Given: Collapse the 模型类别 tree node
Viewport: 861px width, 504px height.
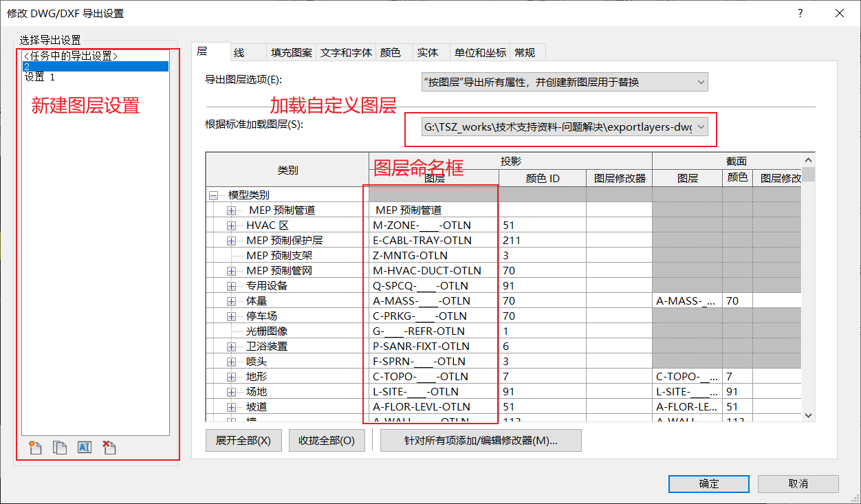Looking at the screenshot, I should coord(213,195).
